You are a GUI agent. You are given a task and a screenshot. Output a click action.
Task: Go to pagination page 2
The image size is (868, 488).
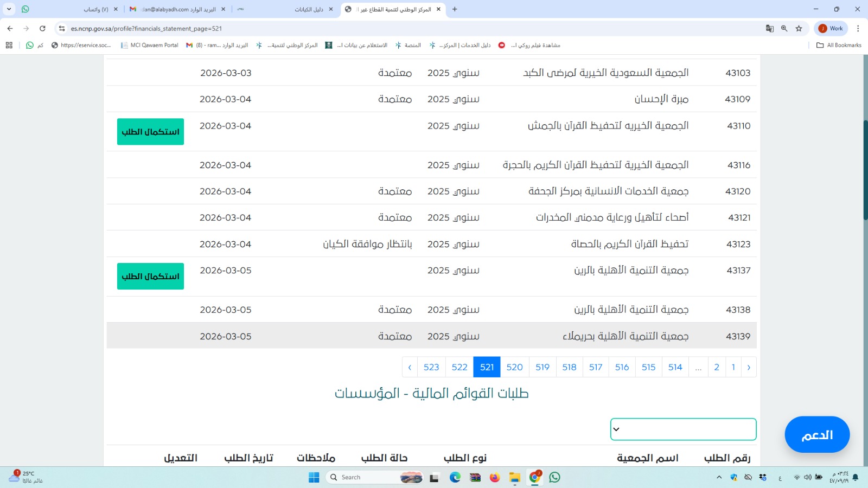717,367
